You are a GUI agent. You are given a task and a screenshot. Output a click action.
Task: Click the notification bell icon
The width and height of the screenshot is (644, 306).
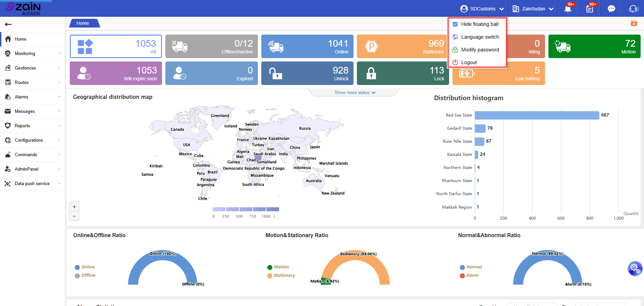(568, 9)
